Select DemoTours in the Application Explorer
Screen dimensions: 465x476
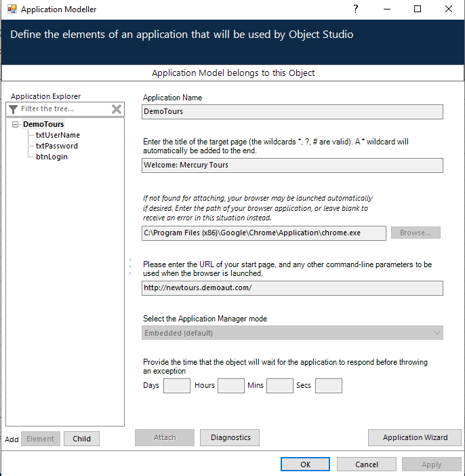(x=43, y=124)
